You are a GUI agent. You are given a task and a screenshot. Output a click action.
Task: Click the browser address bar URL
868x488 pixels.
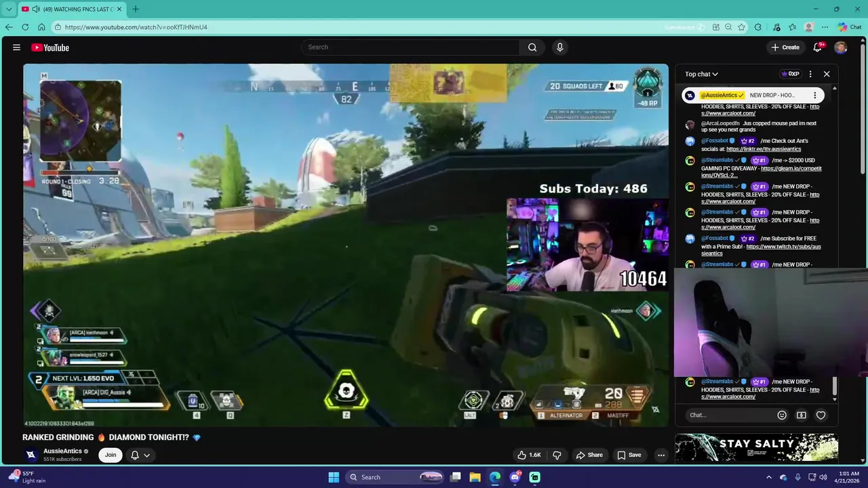coord(136,27)
